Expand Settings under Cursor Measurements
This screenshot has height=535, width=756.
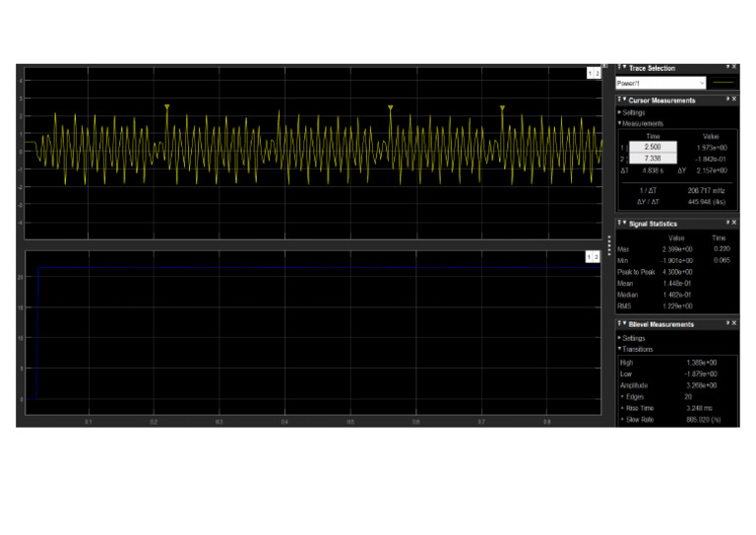tap(619, 112)
